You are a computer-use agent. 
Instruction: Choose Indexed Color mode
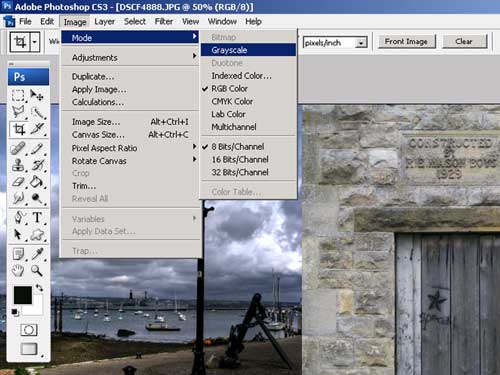(248, 76)
